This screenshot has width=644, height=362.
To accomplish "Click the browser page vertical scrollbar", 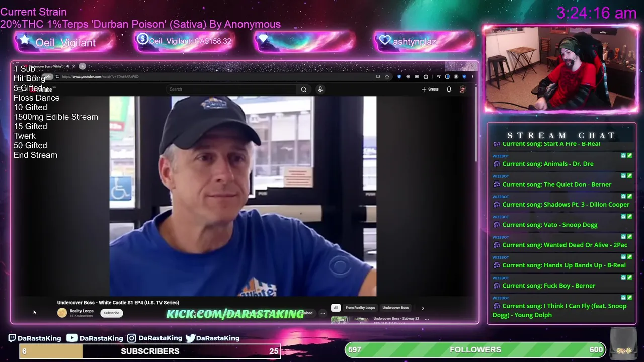I will click(x=476, y=126).
